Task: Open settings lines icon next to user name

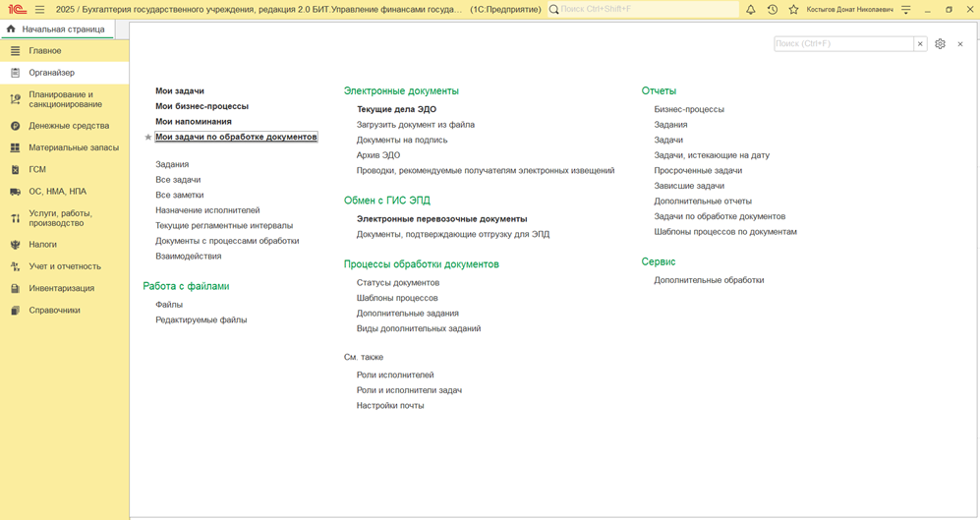Action: [906, 10]
